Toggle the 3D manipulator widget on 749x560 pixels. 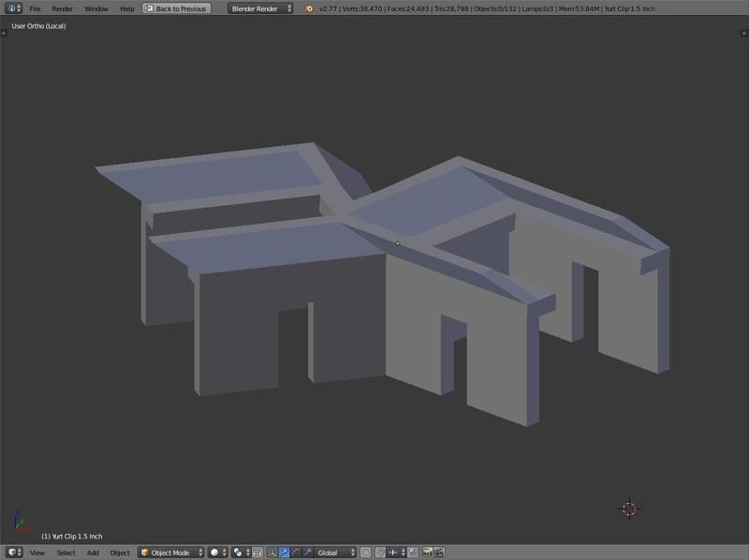[x=272, y=552]
